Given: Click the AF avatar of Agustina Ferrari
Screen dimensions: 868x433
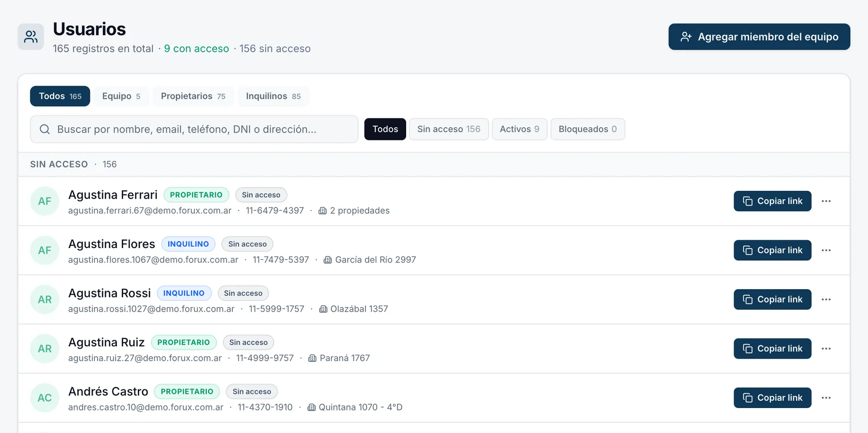Looking at the screenshot, I should point(45,201).
